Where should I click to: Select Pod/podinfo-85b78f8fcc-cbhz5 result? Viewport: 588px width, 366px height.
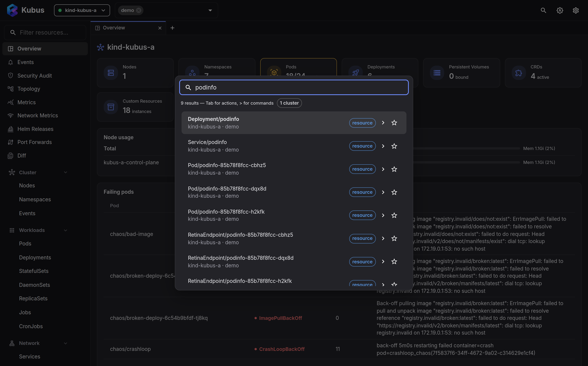coord(294,169)
